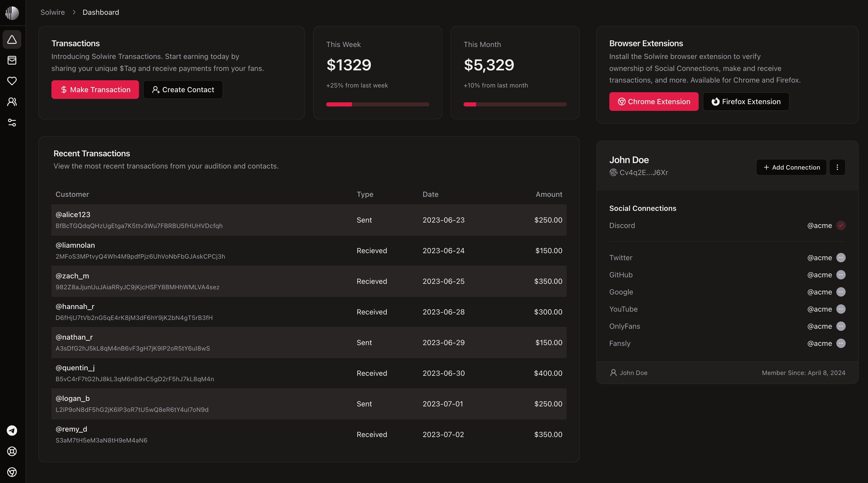Click the YouTube connection label

pos(623,309)
